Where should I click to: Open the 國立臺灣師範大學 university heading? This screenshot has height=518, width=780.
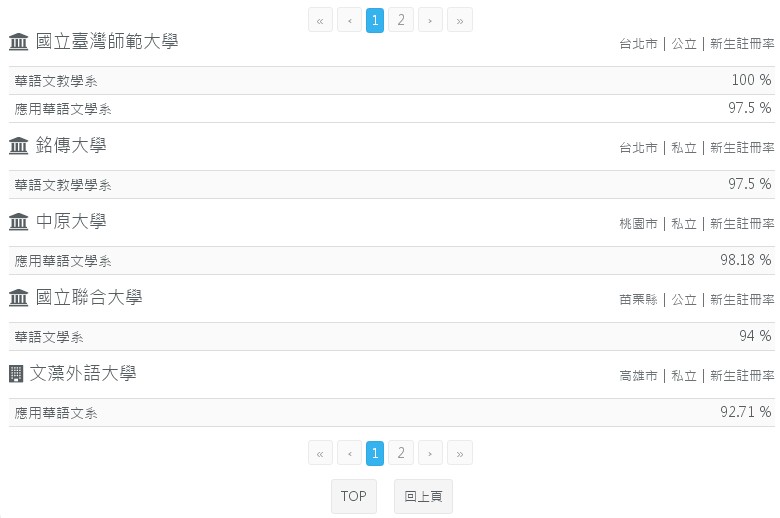[x=106, y=42]
